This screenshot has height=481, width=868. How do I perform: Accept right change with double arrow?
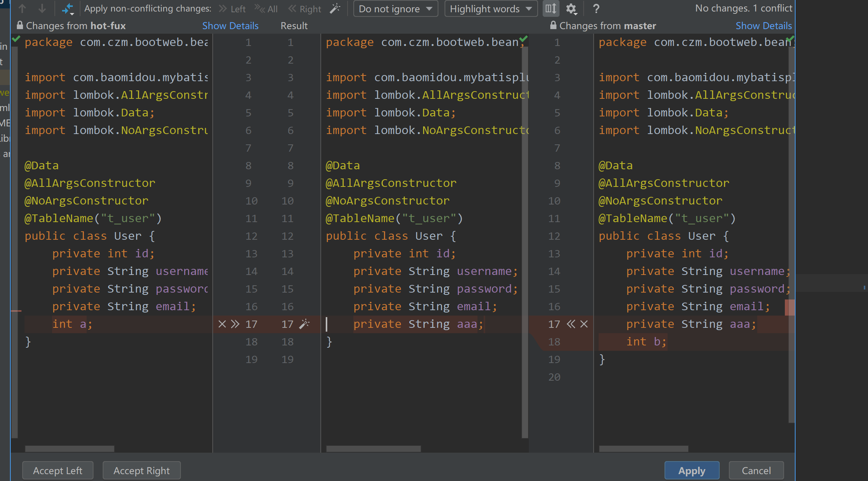pyautogui.click(x=571, y=324)
